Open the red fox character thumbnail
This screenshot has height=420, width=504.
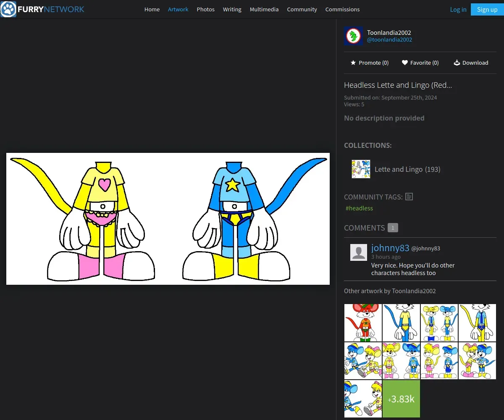pyautogui.click(x=363, y=323)
